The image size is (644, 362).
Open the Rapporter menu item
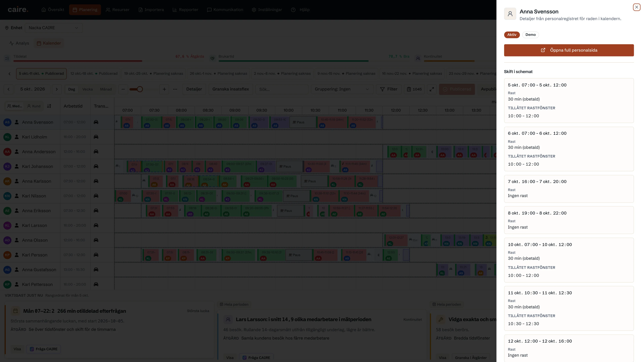point(185,10)
